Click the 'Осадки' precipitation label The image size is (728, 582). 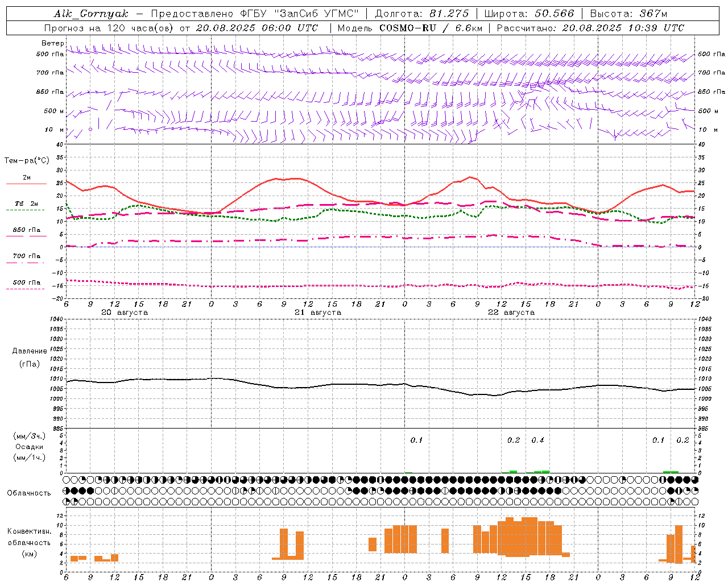[29, 447]
